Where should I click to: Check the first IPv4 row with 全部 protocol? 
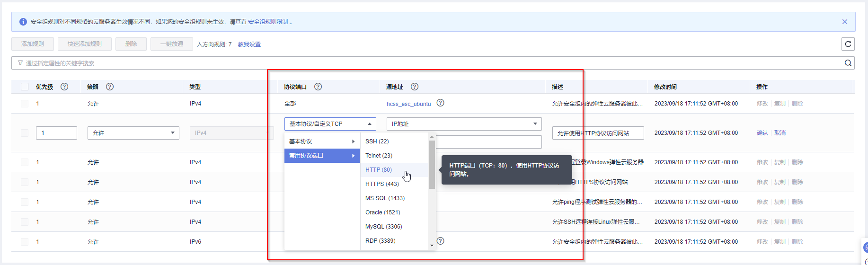pyautogui.click(x=25, y=104)
